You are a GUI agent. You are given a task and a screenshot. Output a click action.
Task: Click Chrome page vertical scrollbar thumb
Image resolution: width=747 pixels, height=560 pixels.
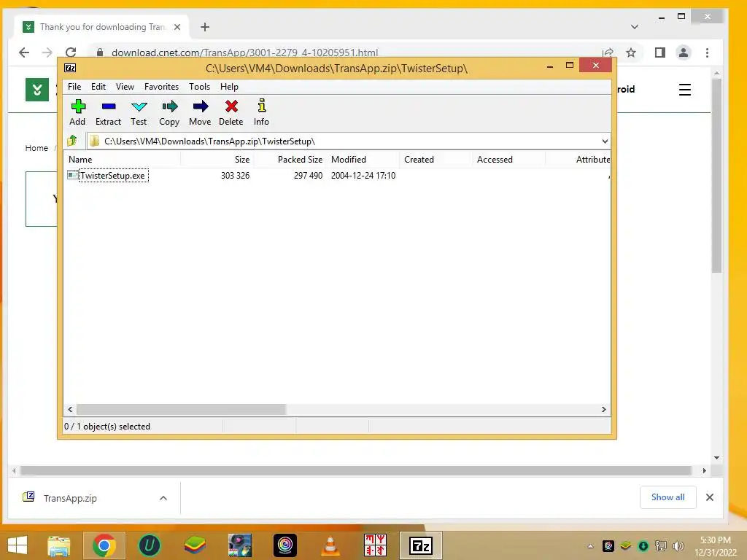(716, 176)
